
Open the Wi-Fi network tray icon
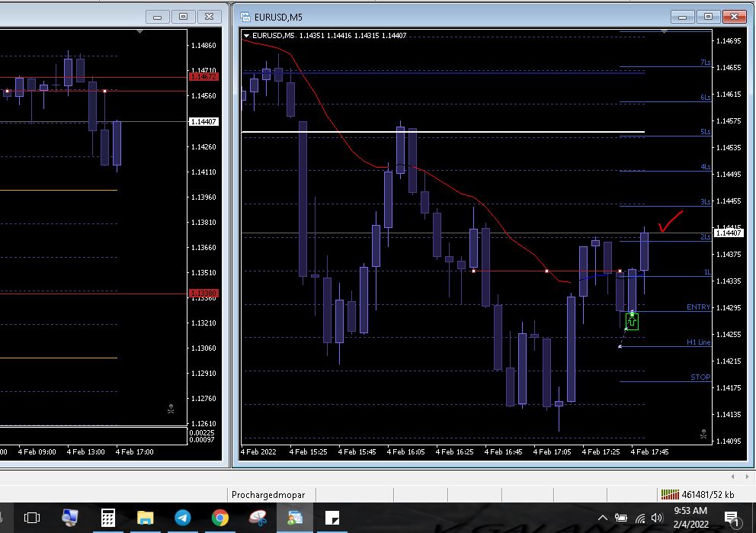pos(640,519)
